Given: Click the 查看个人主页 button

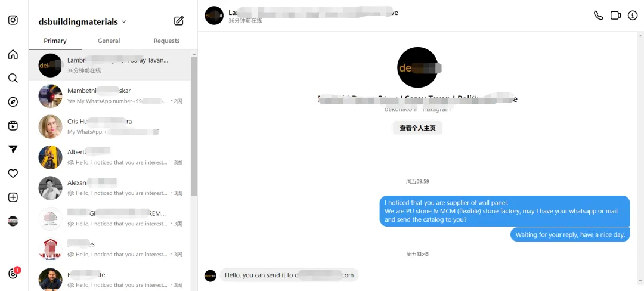Looking at the screenshot, I should 417,128.
